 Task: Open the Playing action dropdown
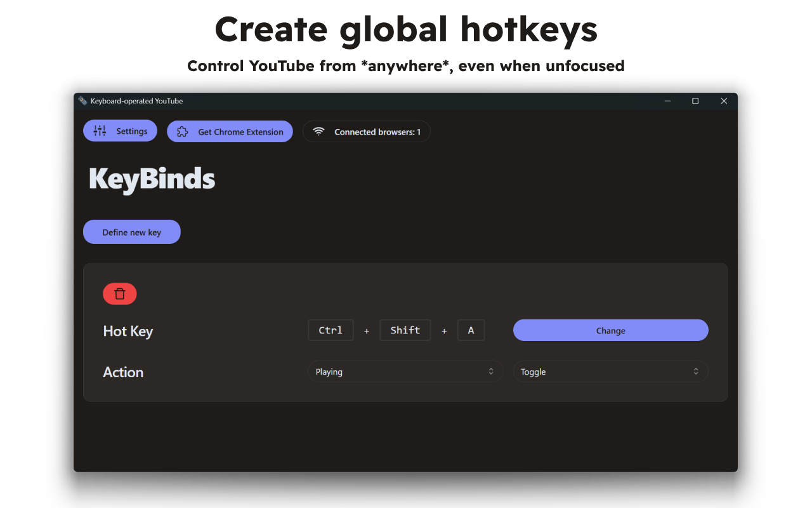405,371
